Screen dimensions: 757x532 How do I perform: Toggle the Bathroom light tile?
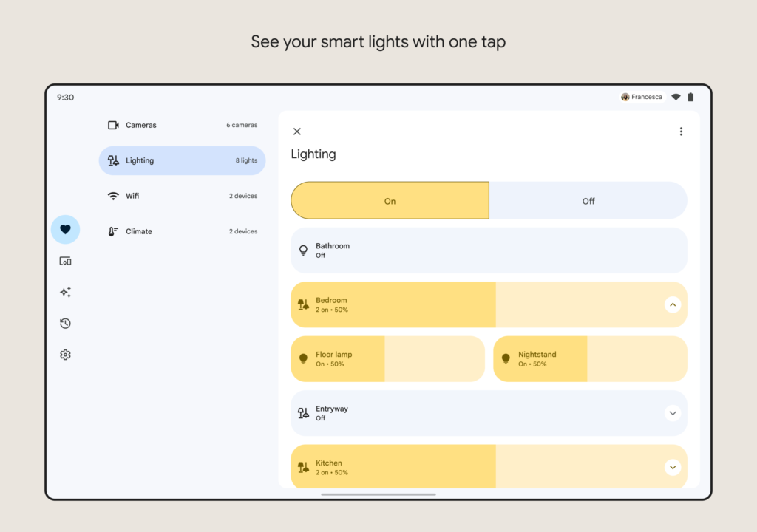click(x=489, y=250)
